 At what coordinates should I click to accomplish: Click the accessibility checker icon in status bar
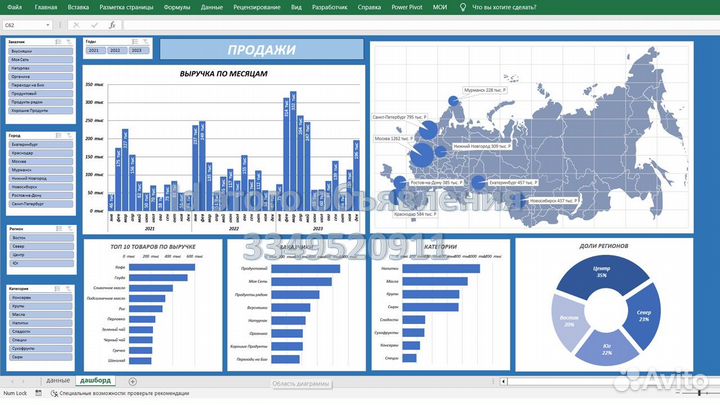click(x=54, y=393)
